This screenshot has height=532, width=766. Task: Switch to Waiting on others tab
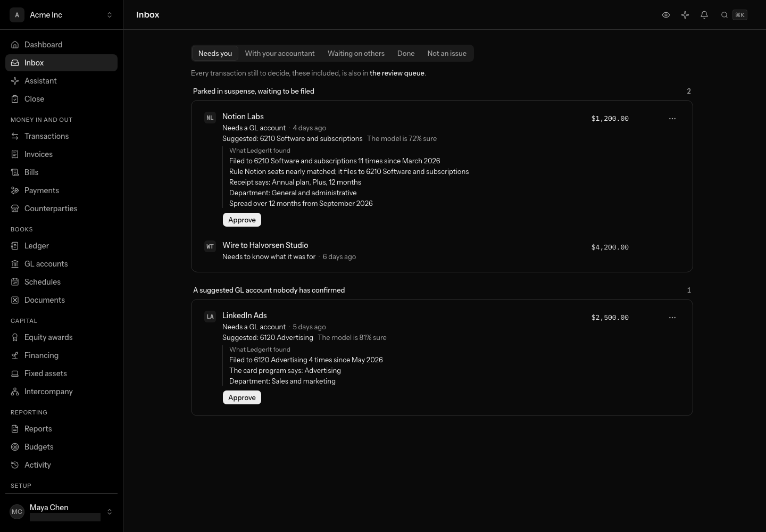[356, 53]
